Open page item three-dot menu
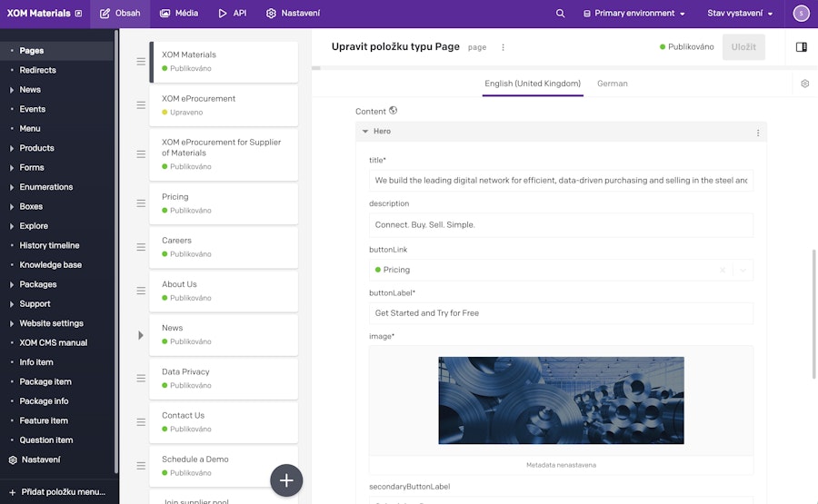Screen dimensions: 818x504 (503, 47)
